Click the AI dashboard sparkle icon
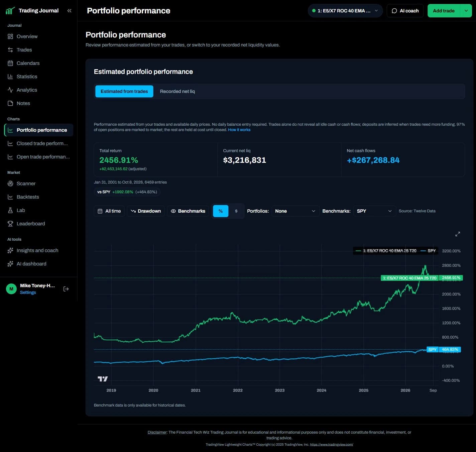This screenshot has width=476, height=452. pos(10,264)
